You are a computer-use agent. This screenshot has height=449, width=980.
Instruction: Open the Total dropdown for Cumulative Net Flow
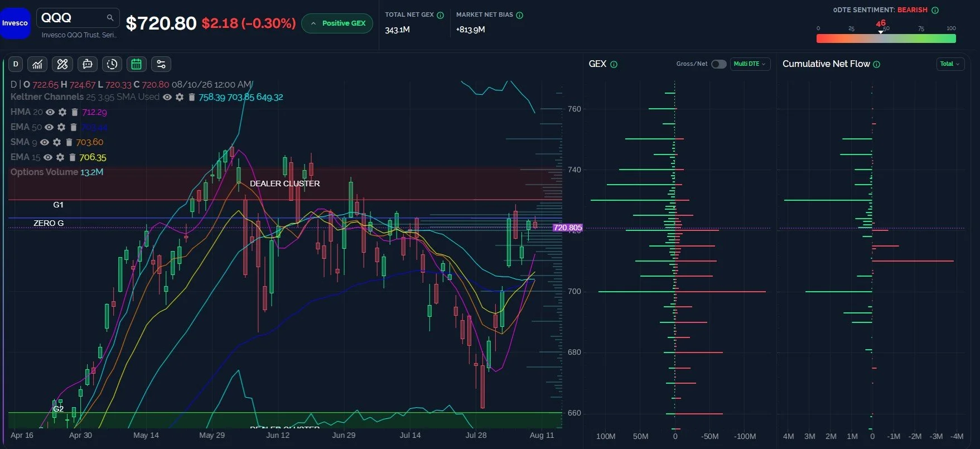click(x=950, y=64)
